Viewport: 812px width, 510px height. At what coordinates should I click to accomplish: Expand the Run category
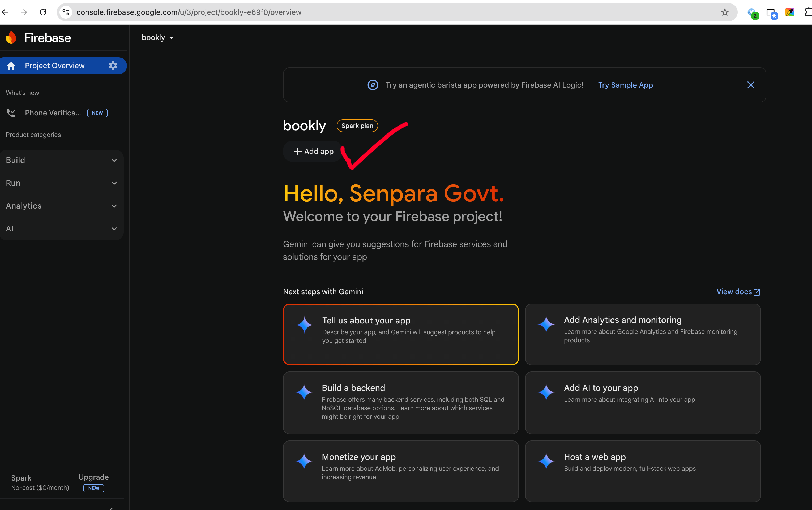coord(61,183)
